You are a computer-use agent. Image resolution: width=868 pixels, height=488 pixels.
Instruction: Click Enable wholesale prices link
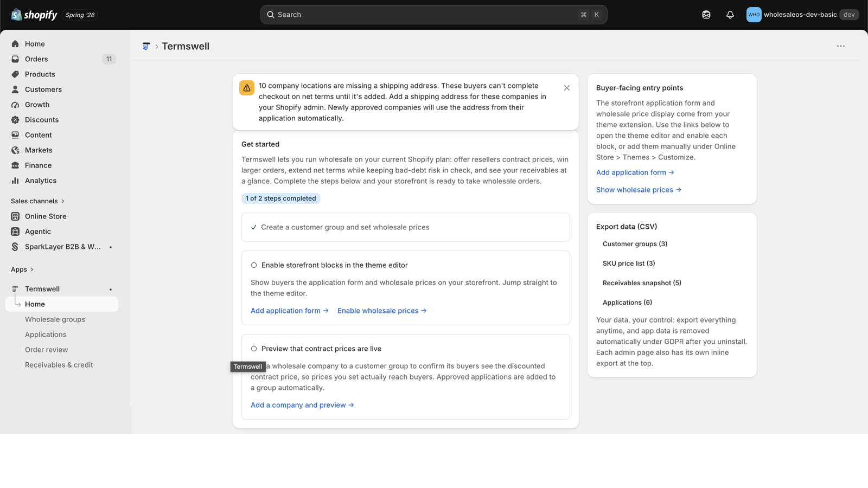pos(382,311)
